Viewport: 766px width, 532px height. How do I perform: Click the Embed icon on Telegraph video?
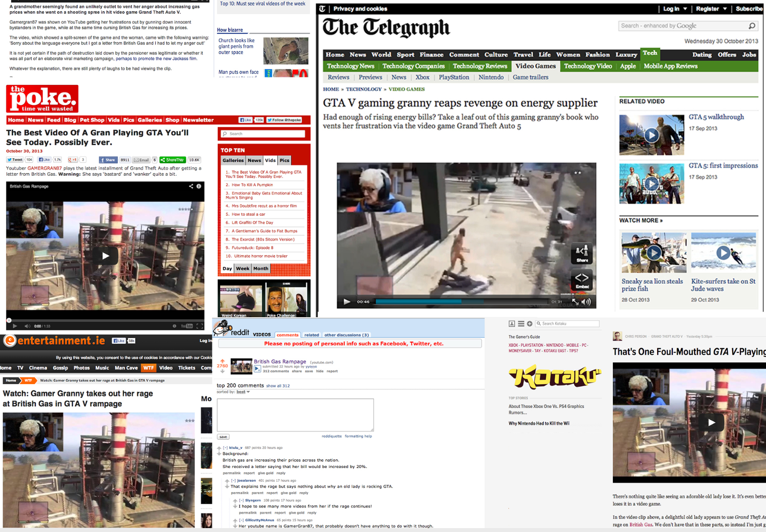click(582, 280)
